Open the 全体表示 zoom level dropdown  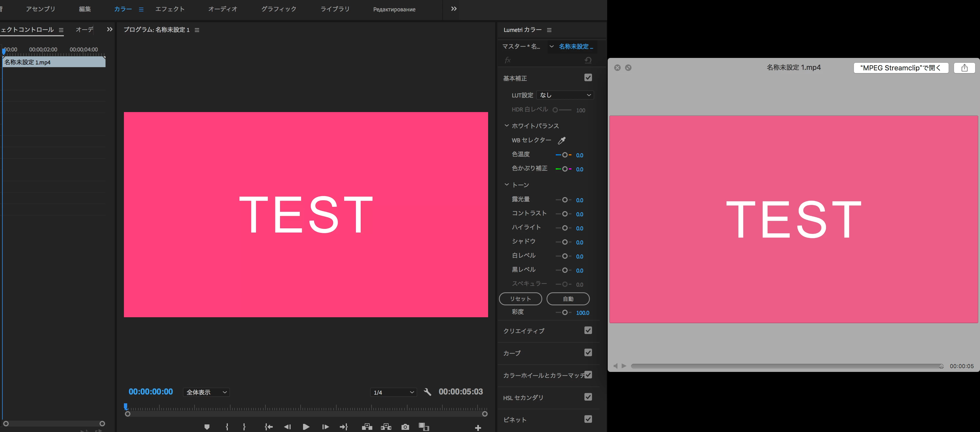[206, 392]
